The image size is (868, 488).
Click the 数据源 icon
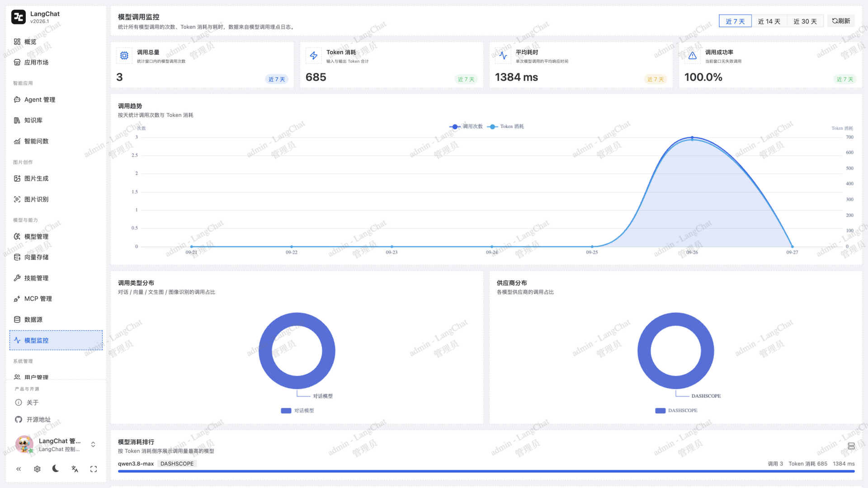(17, 319)
